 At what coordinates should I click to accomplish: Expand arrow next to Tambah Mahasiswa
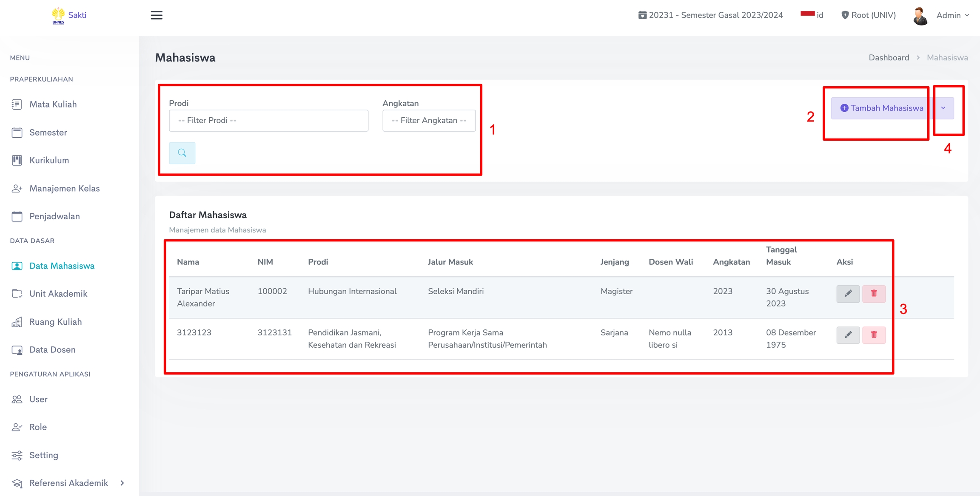point(943,108)
